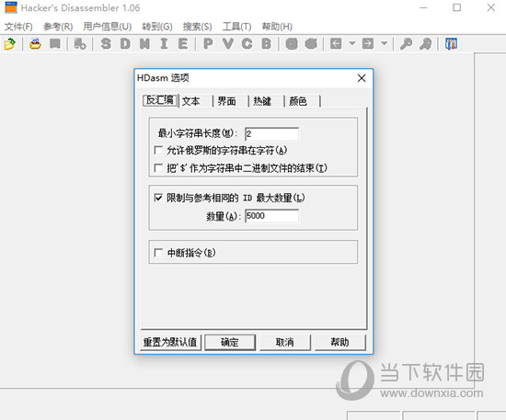Click the B toolbar icon
This screenshot has width=506, height=420.
tap(266, 43)
